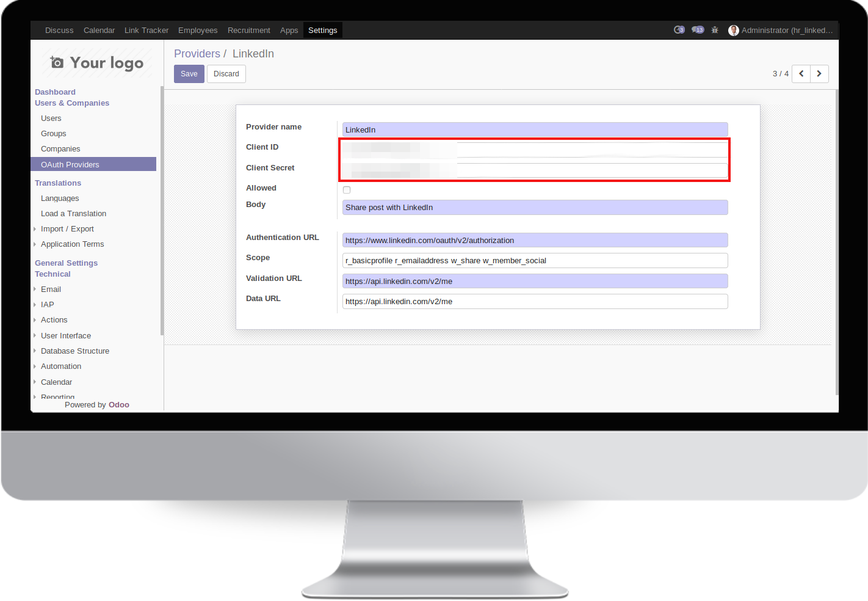Discard the provider changes
This screenshot has width=868, height=601.
(x=226, y=74)
